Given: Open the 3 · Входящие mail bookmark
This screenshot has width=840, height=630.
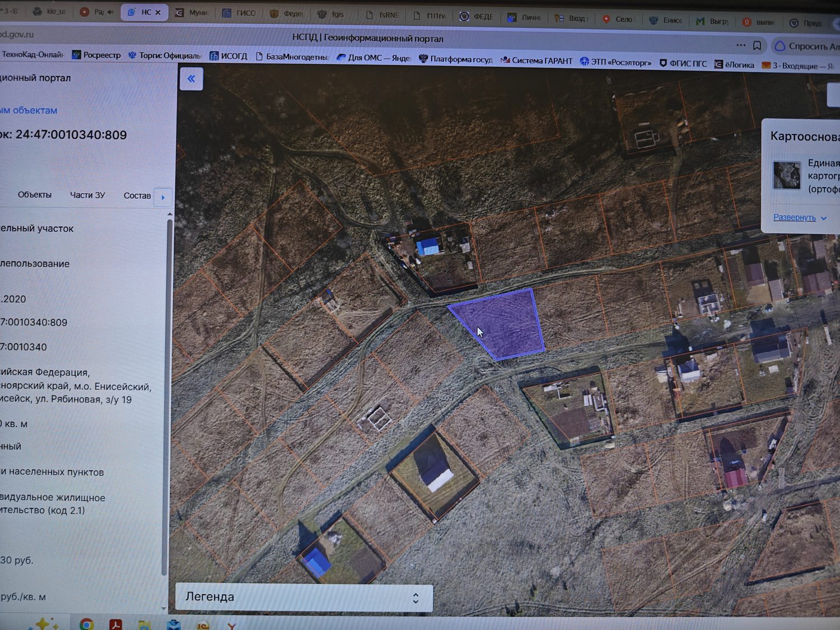Looking at the screenshot, I should pyautogui.click(x=798, y=66).
